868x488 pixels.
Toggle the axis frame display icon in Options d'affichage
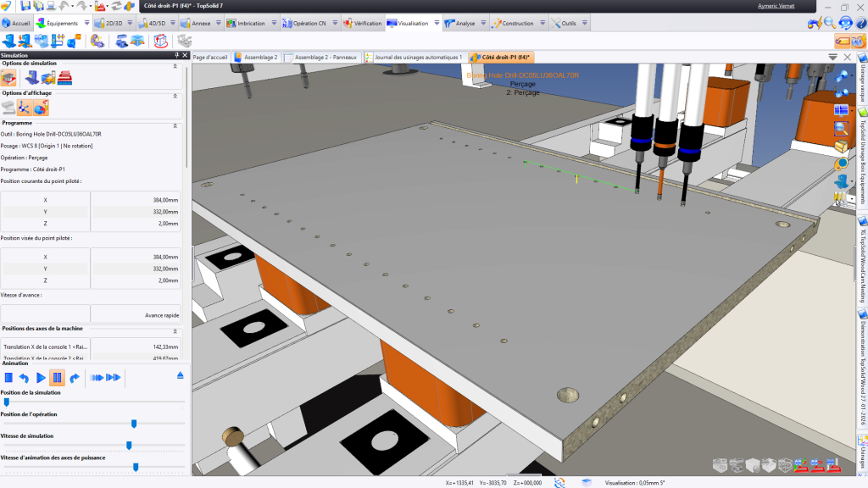click(x=24, y=108)
